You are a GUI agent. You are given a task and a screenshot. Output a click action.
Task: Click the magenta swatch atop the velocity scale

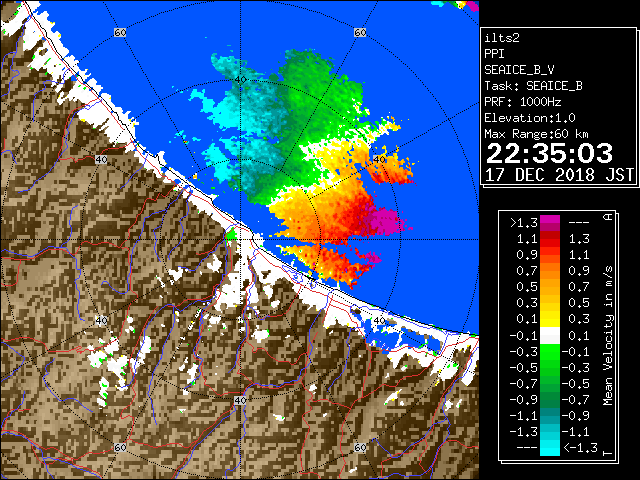550,220
